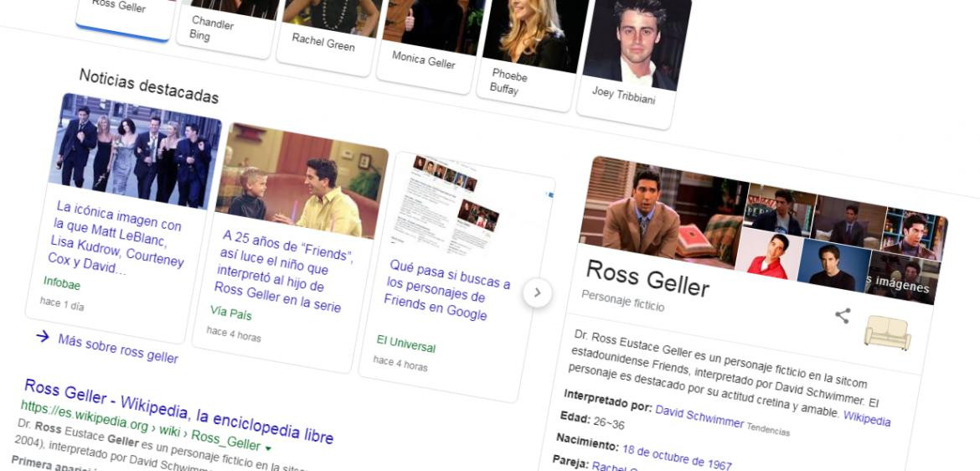Click the Ross Geller panel title
Viewport: 980px width, 471px height.
tap(647, 277)
